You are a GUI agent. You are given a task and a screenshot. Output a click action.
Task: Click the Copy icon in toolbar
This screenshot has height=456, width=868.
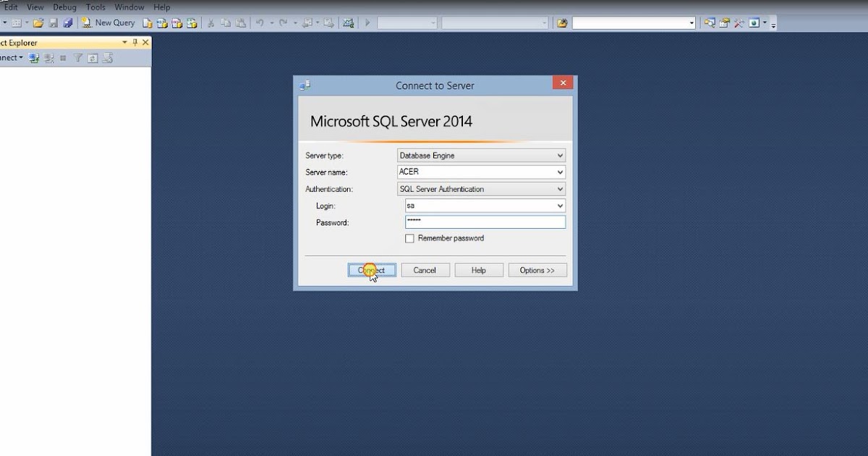[x=225, y=23]
